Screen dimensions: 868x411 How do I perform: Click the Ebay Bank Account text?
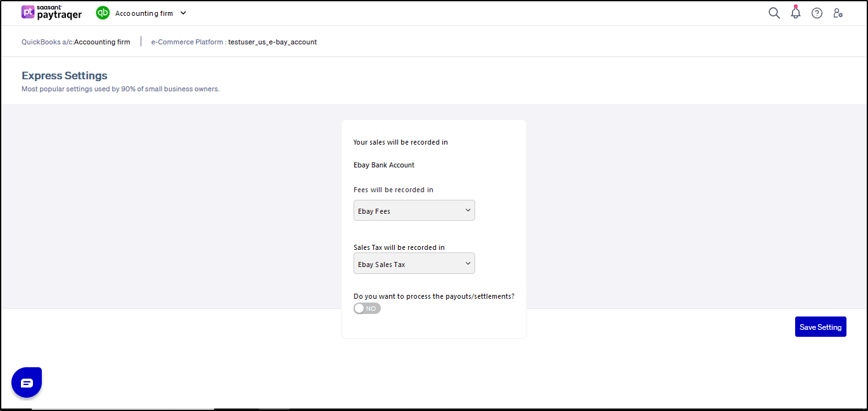pyautogui.click(x=384, y=165)
